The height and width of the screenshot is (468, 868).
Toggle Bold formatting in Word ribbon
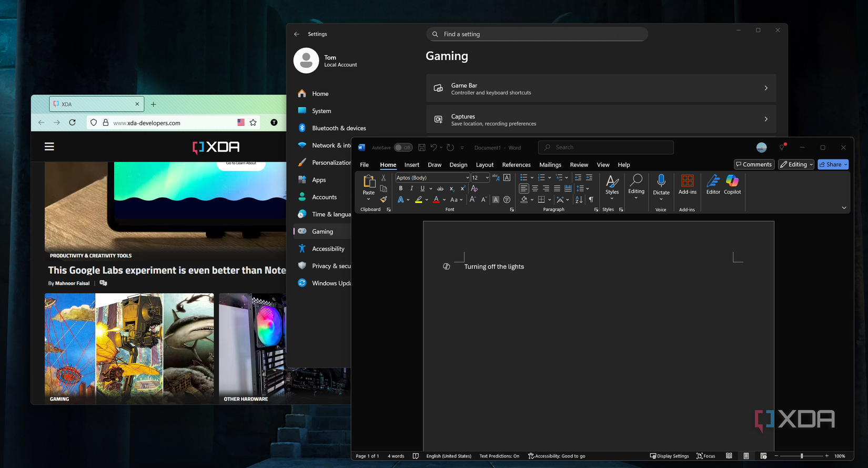pyautogui.click(x=401, y=188)
